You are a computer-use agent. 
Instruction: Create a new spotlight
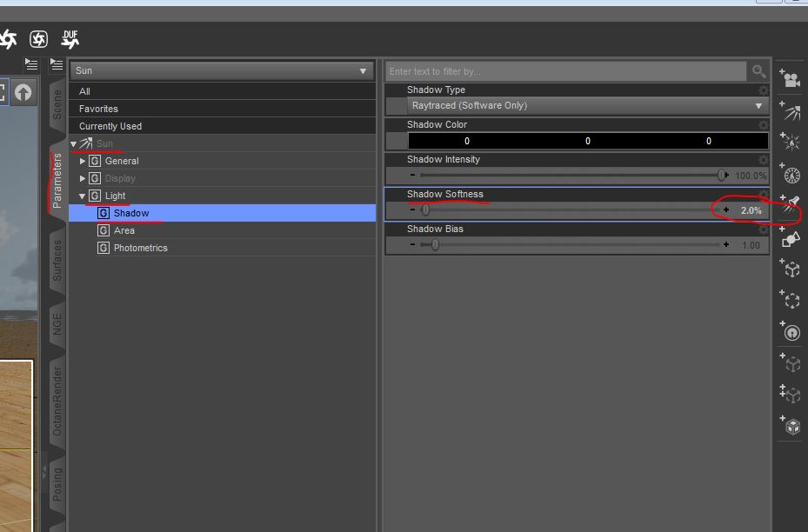790,205
